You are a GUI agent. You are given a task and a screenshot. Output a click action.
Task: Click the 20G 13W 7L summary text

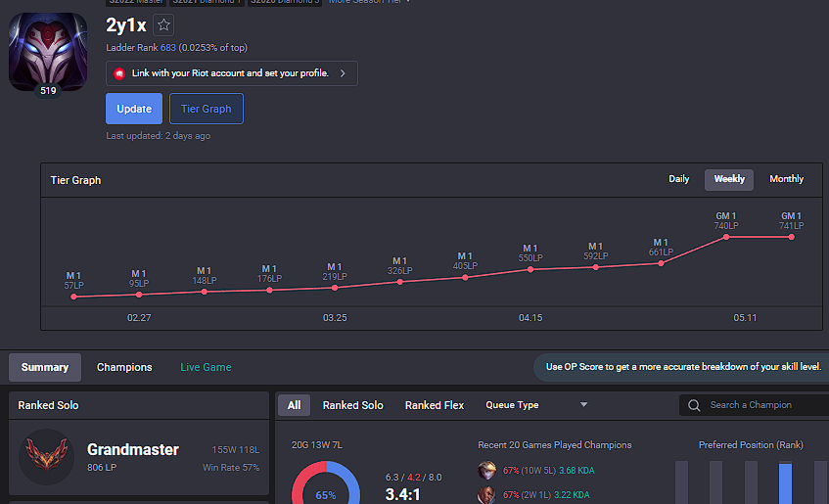click(x=317, y=445)
